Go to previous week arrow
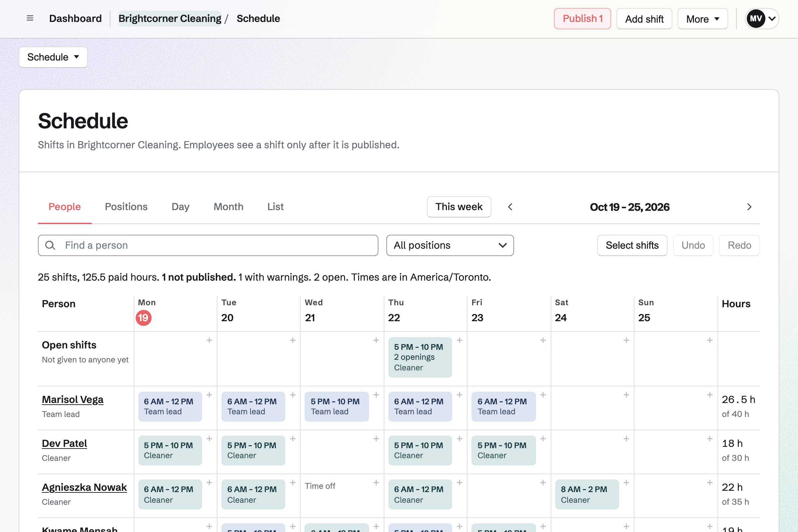 (x=510, y=207)
